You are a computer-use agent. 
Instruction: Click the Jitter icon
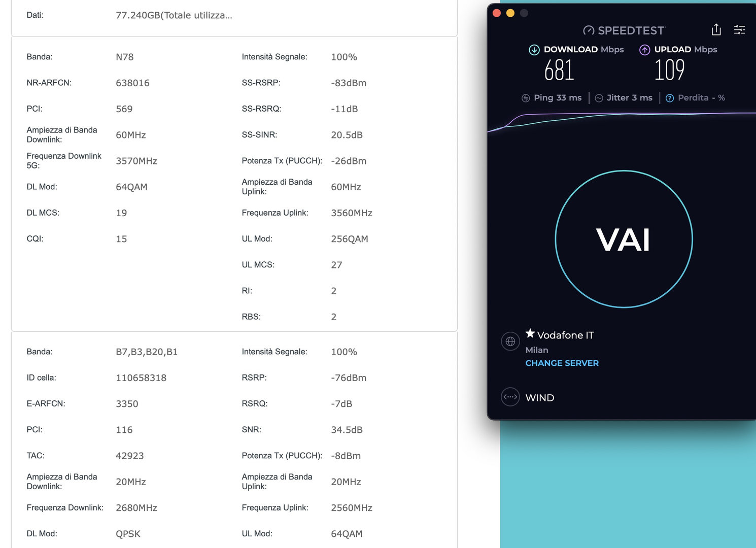coord(599,98)
